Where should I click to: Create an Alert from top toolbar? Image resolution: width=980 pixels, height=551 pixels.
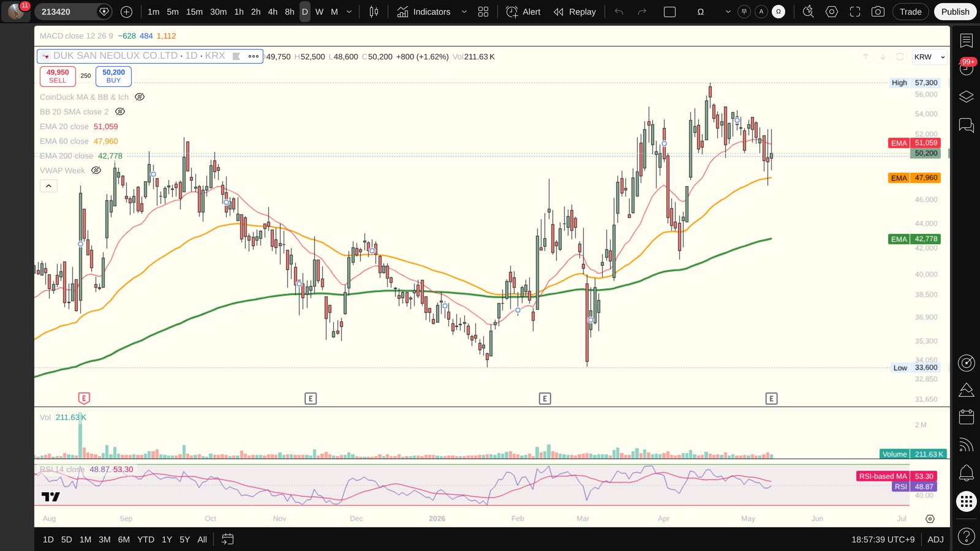pyautogui.click(x=524, y=12)
